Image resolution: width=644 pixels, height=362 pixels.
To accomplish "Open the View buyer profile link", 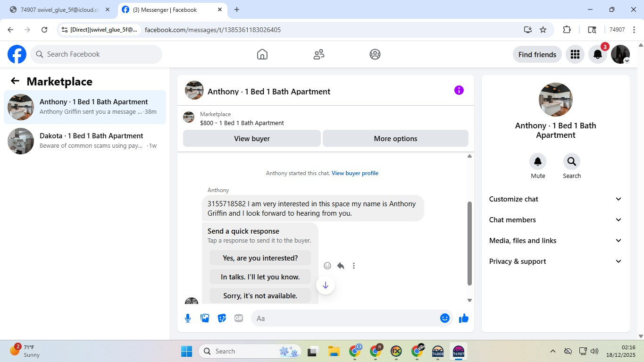I will pos(355,173).
